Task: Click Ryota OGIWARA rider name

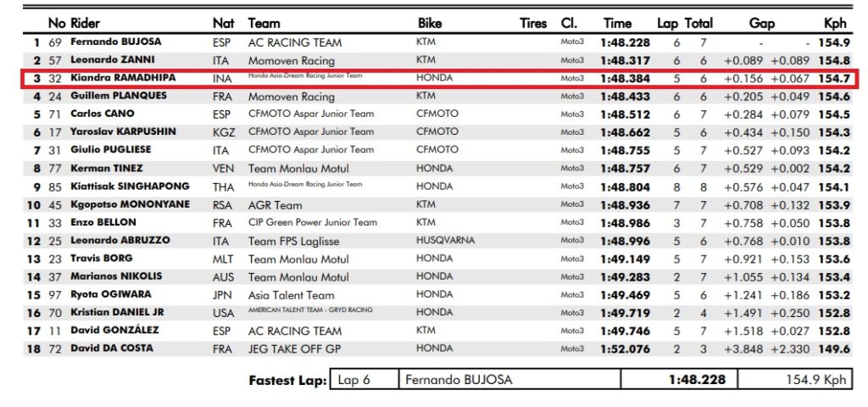Action: click(x=110, y=294)
